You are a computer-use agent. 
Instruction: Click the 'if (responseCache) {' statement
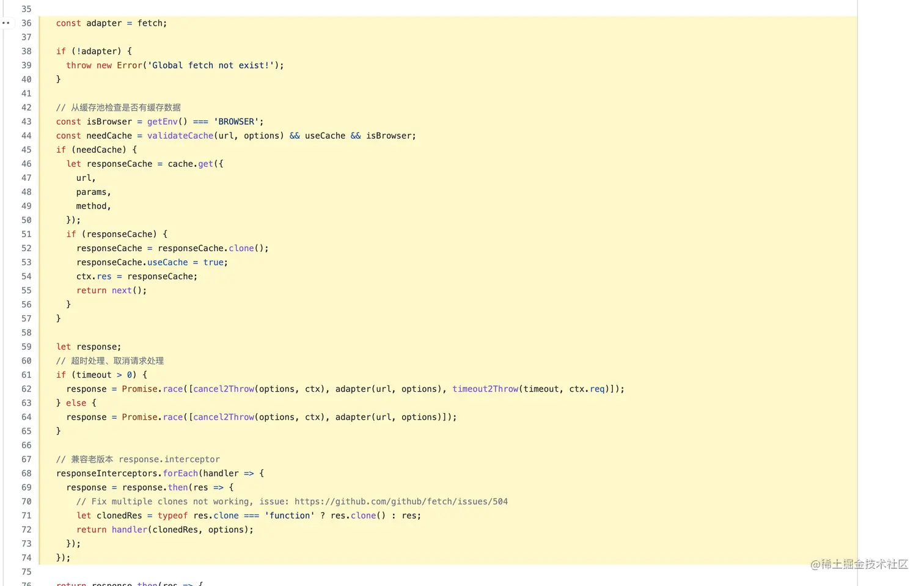(117, 234)
